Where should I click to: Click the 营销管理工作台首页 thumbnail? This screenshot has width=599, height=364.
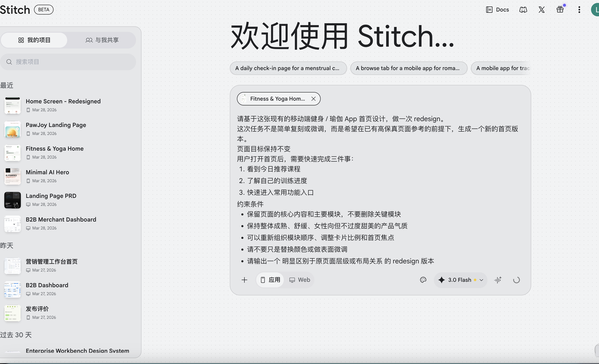pyautogui.click(x=13, y=266)
